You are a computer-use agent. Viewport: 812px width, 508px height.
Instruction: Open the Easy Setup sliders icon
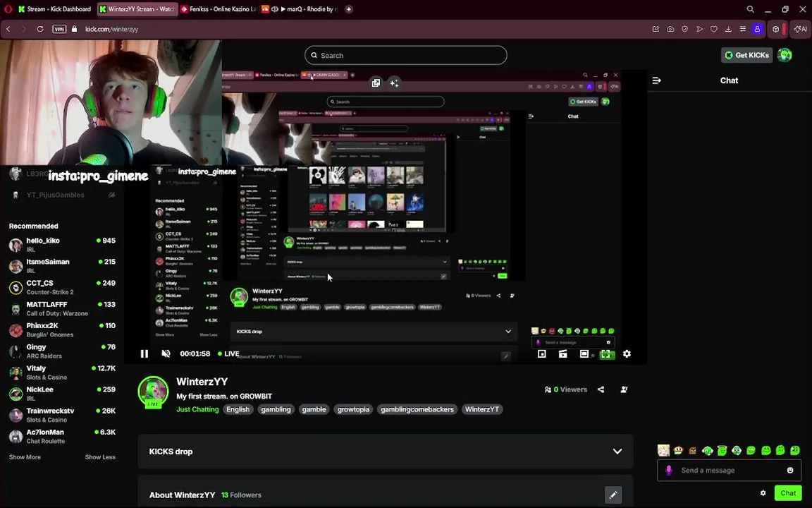(743, 29)
